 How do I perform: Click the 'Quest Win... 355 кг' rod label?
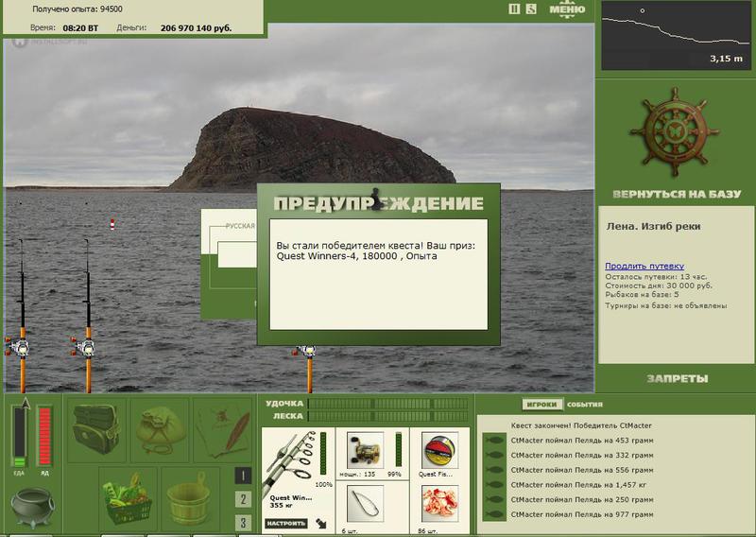pyautogui.click(x=290, y=501)
